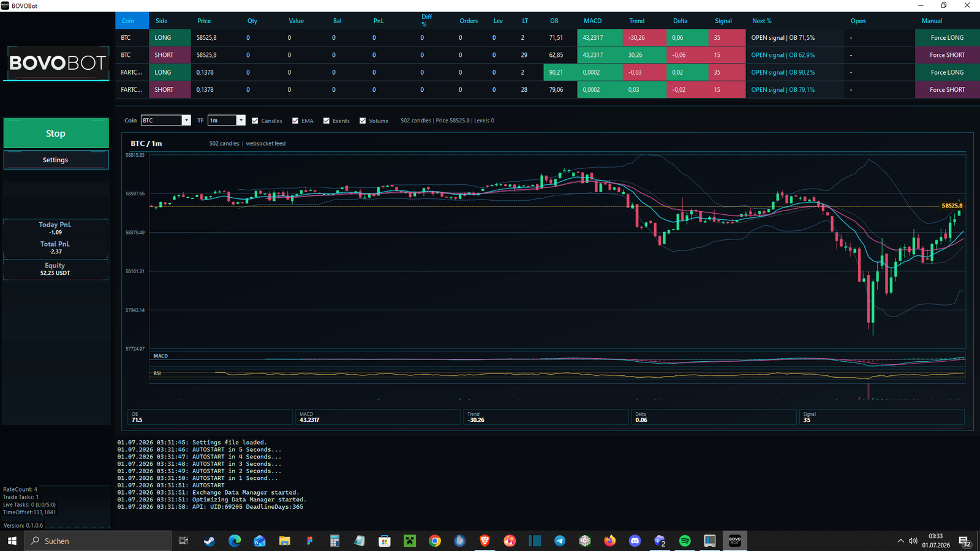The width and height of the screenshot is (980, 551).
Task: Launch Microsoft Edge from taskbar
Action: [x=235, y=541]
